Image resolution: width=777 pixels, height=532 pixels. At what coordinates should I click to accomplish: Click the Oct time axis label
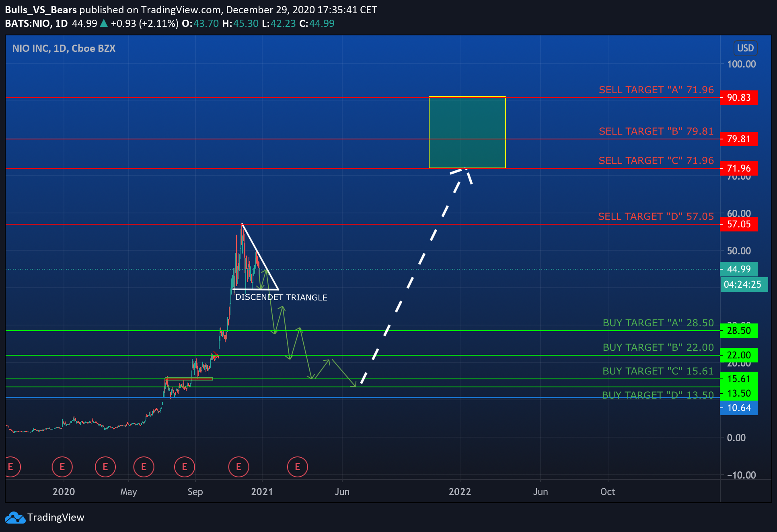click(608, 492)
